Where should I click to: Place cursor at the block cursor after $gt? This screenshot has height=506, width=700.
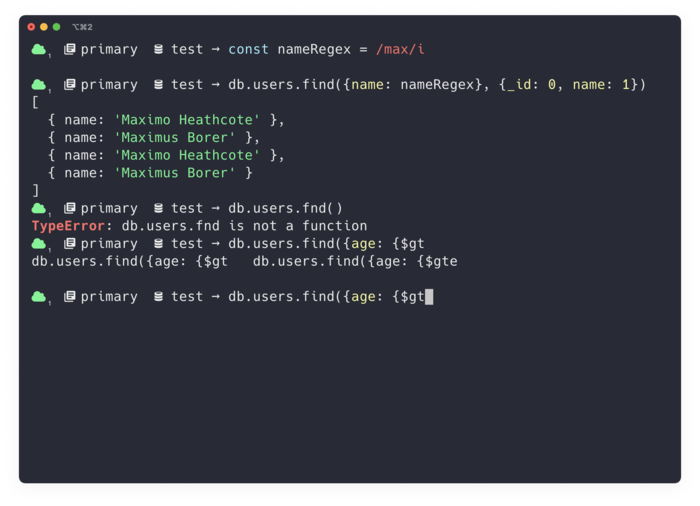coord(429,296)
